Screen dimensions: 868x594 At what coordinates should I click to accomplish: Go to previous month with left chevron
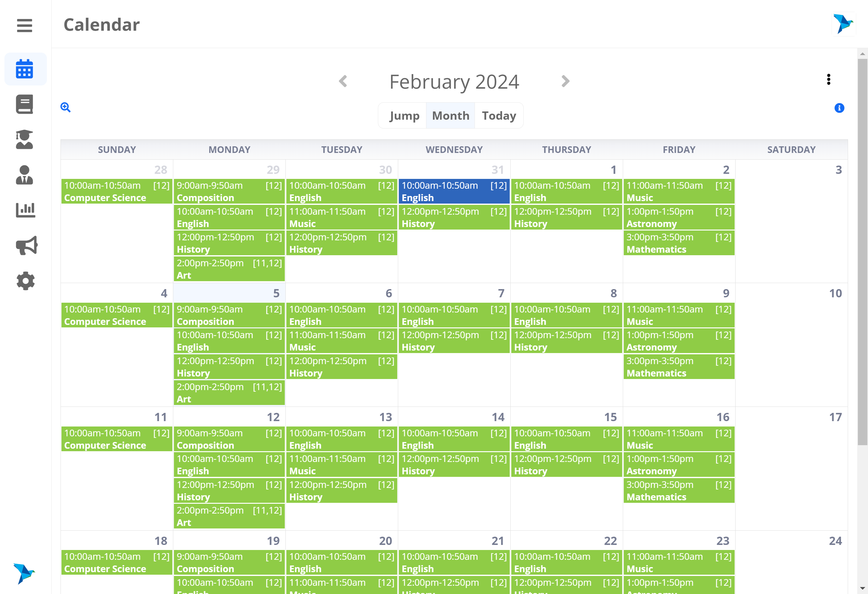343,81
